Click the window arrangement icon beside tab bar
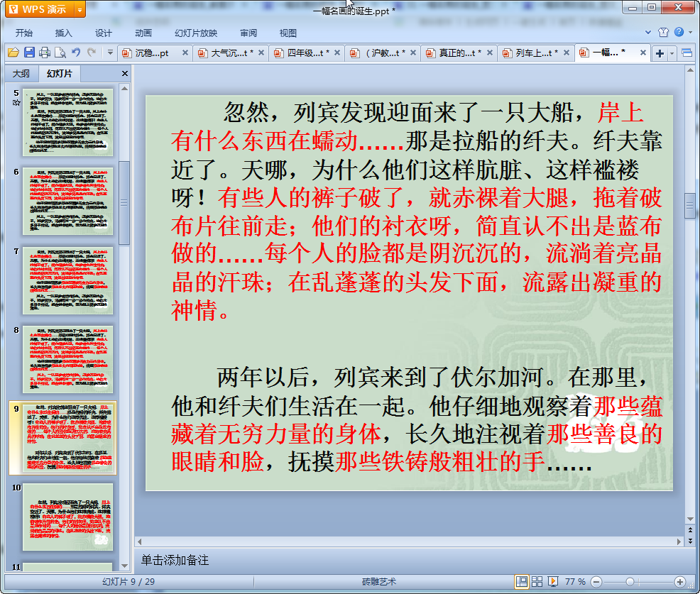Viewport: 700px width, 594px height. point(687,53)
